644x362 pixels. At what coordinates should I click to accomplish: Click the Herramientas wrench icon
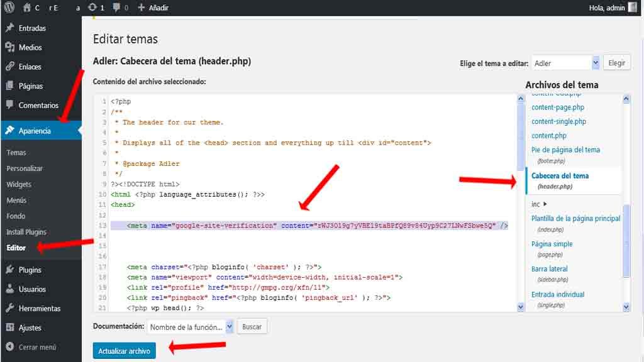10,308
